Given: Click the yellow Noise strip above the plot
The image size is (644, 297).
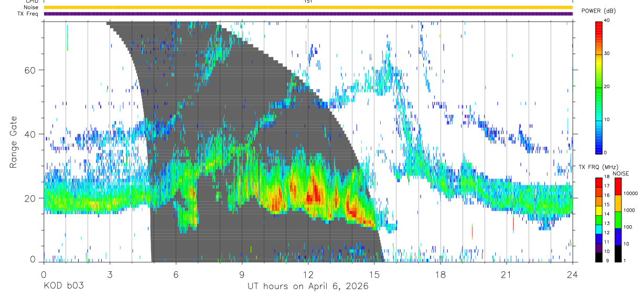Looking at the screenshot, I should pos(308,7).
